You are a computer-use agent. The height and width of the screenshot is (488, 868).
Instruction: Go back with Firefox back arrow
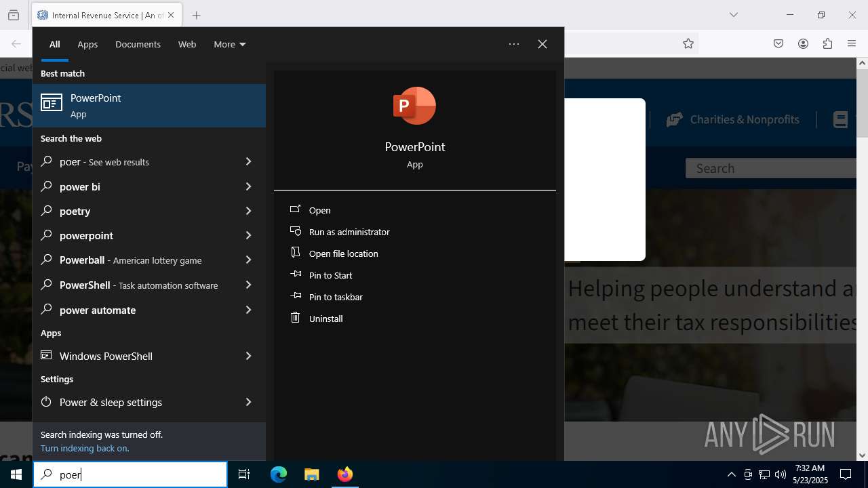click(x=16, y=43)
